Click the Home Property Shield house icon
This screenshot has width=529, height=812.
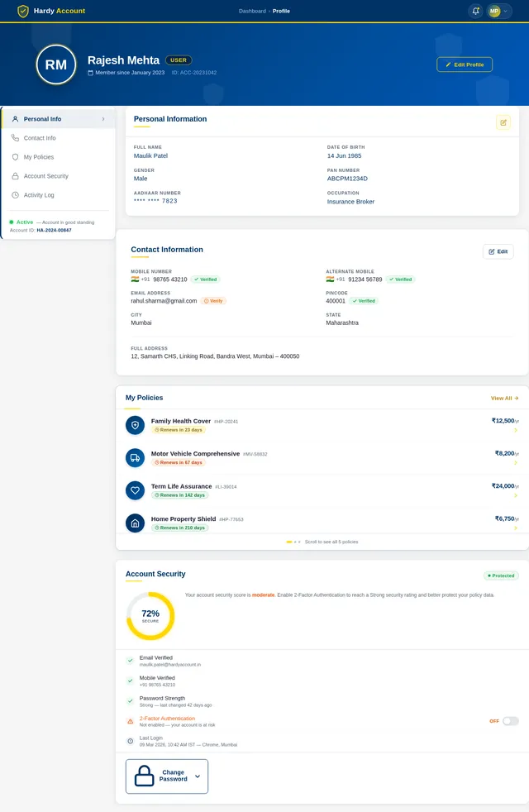[135, 523]
